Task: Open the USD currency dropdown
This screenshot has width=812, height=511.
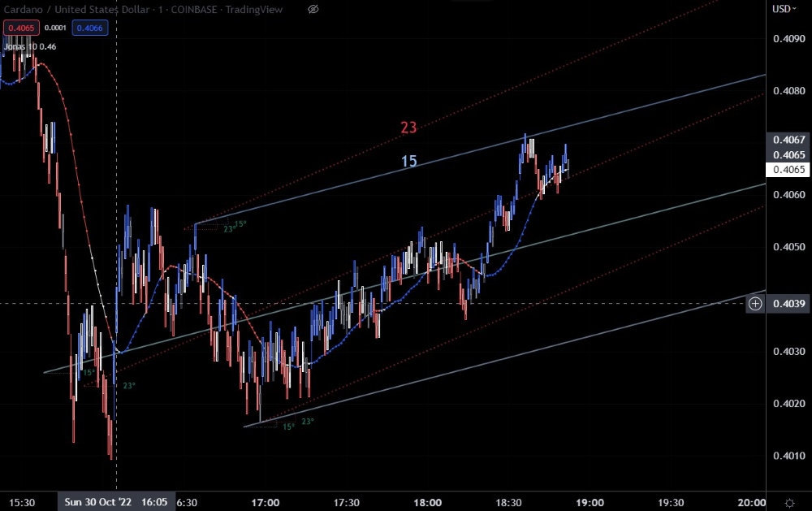Action: pyautogui.click(x=784, y=9)
